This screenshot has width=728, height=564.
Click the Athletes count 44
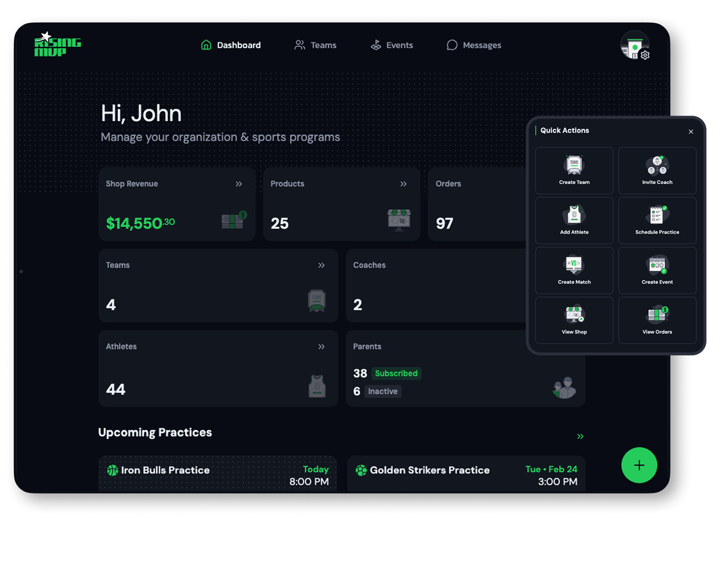coord(116,389)
